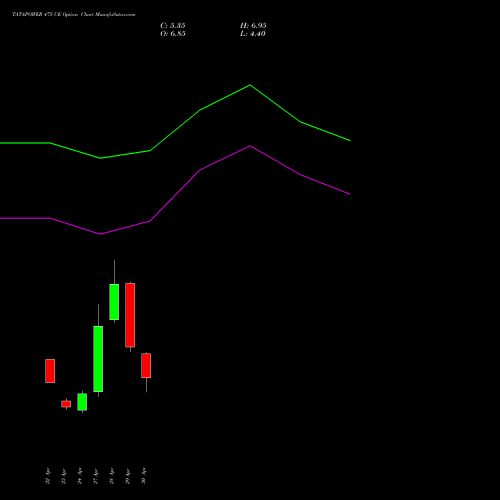This screenshot has height=500, width=500.
Task: Click the high value H: 6.95
Action: [253, 26]
